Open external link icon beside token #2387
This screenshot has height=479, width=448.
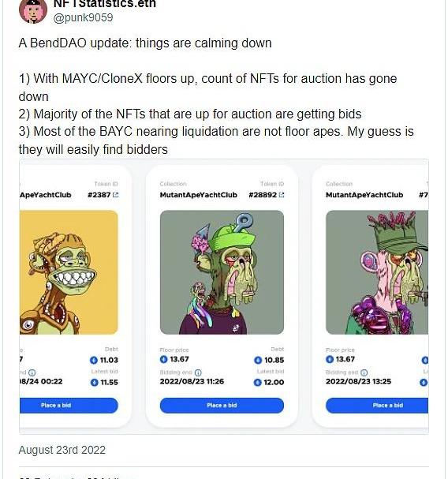[115, 195]
